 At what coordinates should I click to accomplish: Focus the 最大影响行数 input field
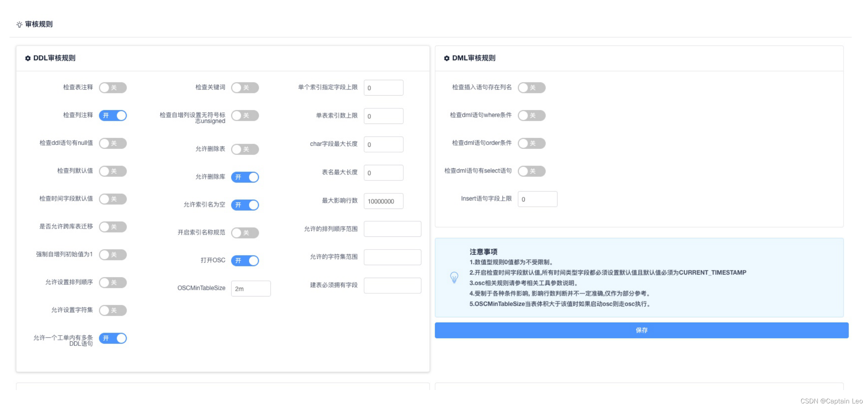coord(384,201)
